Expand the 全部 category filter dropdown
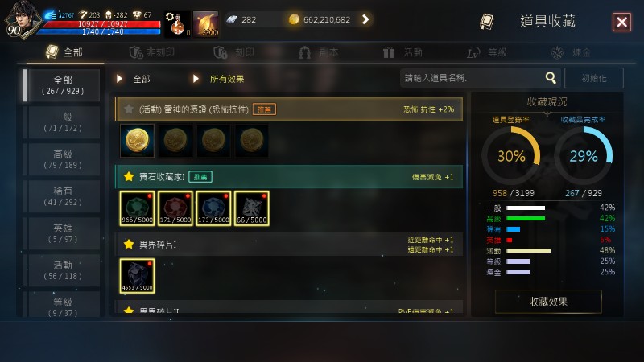This screenshot has height=362, width=644. [x=134, y=79]
